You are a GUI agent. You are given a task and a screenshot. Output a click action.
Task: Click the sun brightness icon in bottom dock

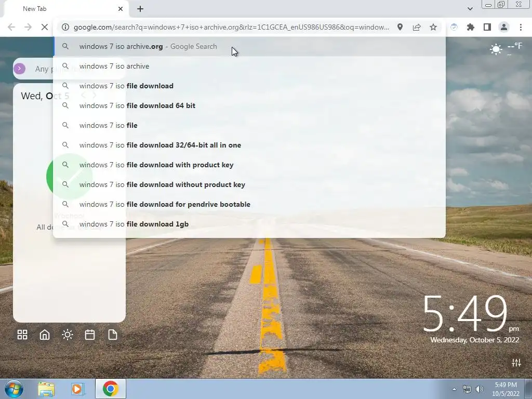pyautogui.click(x=67, y=335)
